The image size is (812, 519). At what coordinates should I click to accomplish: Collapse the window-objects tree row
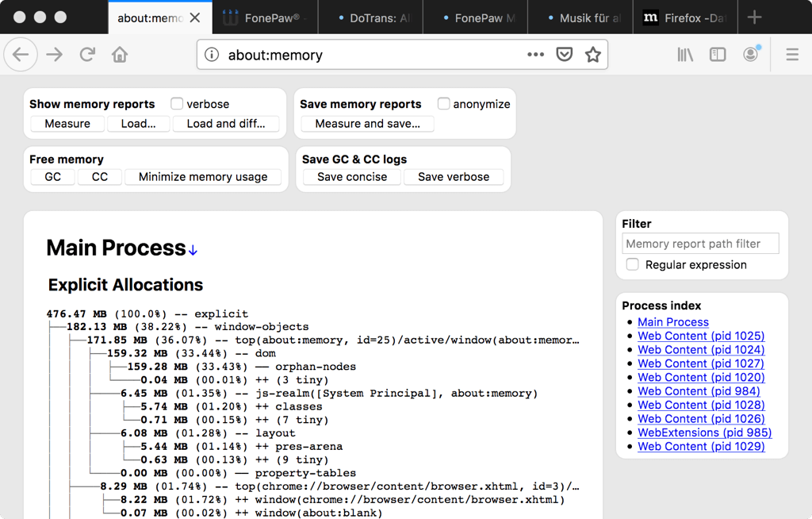coord(187,327)
